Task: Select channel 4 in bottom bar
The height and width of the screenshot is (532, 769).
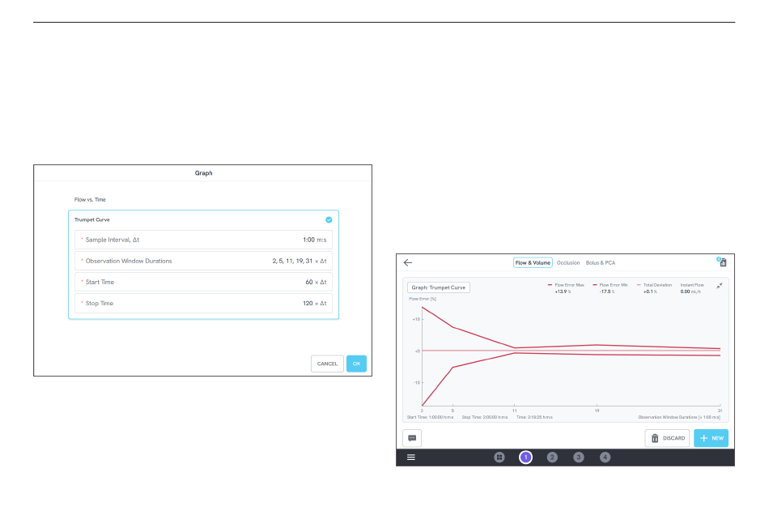Action: click(x=605, y=458)
